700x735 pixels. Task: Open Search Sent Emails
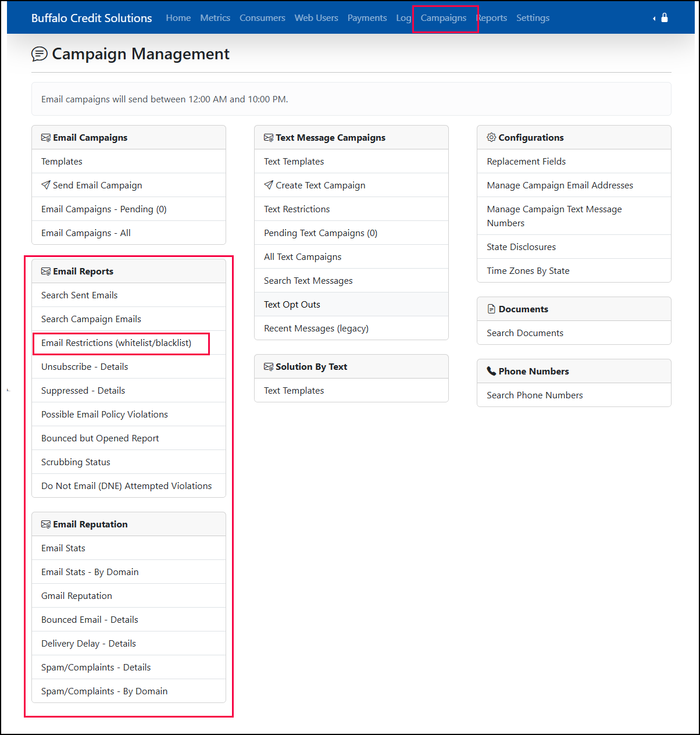128,295
